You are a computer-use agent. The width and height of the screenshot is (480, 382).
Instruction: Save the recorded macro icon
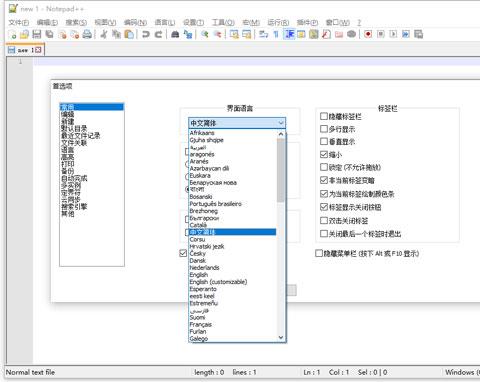(x=418, y=34)
